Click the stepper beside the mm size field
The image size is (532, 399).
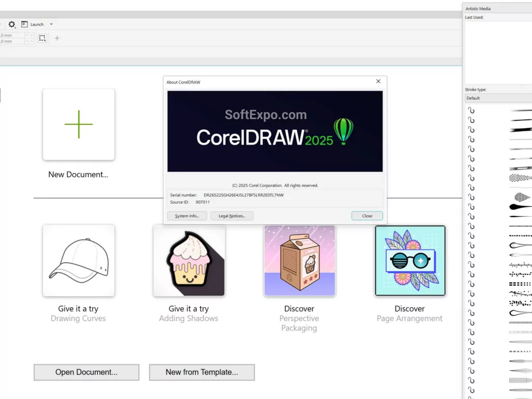click(x=29, y=35)
